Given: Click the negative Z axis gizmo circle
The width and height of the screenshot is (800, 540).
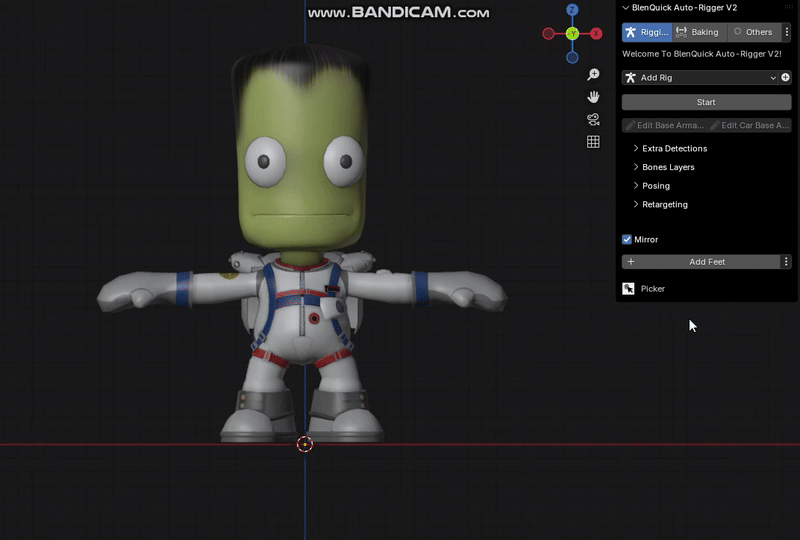Looking at the screenshot, I should (572, 58).
